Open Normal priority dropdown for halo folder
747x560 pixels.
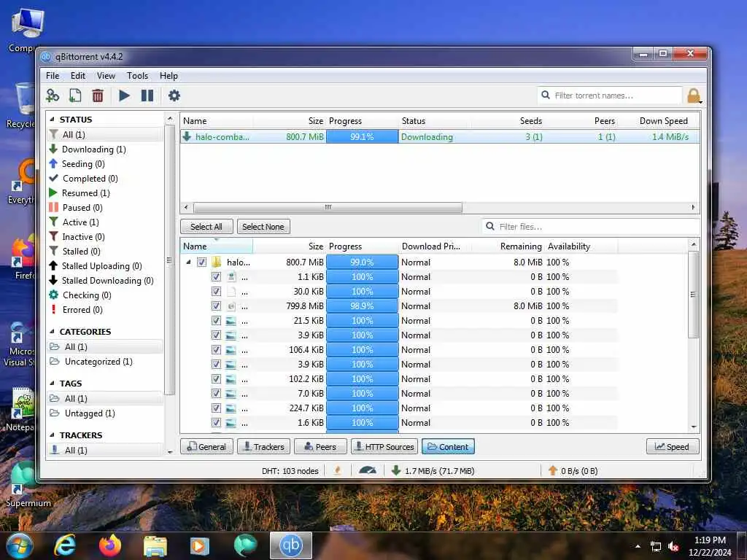(416, 262)
